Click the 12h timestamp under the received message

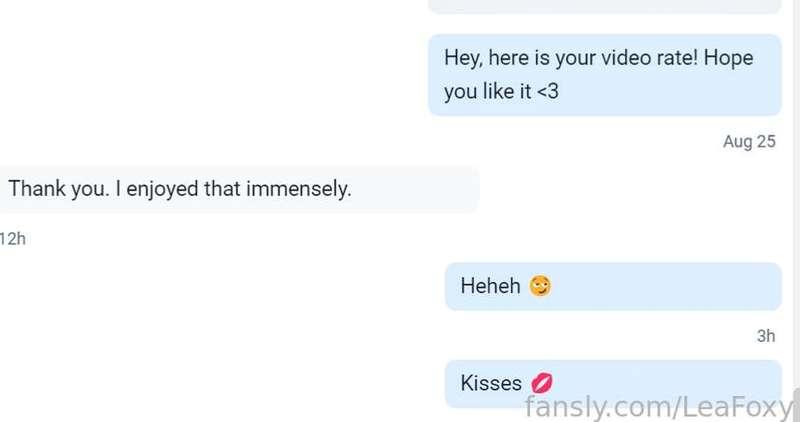click(x=13, y=238)
